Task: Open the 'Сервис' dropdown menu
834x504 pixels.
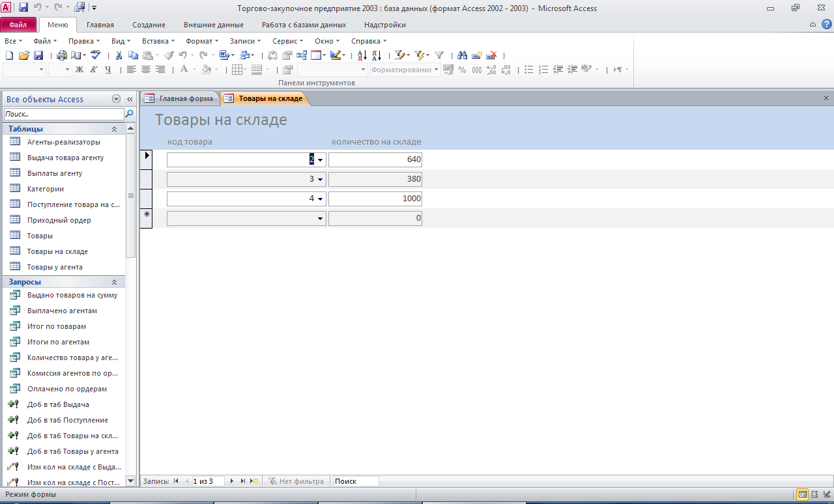Action: tap(288, 41)
